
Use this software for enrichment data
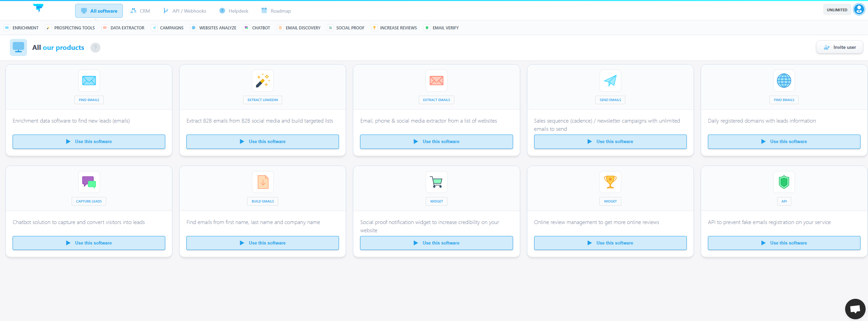coord(89,142)
